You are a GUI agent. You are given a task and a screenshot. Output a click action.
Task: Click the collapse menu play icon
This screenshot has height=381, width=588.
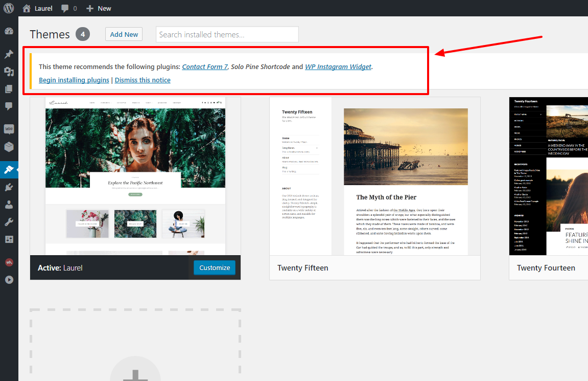coord(9,280)
